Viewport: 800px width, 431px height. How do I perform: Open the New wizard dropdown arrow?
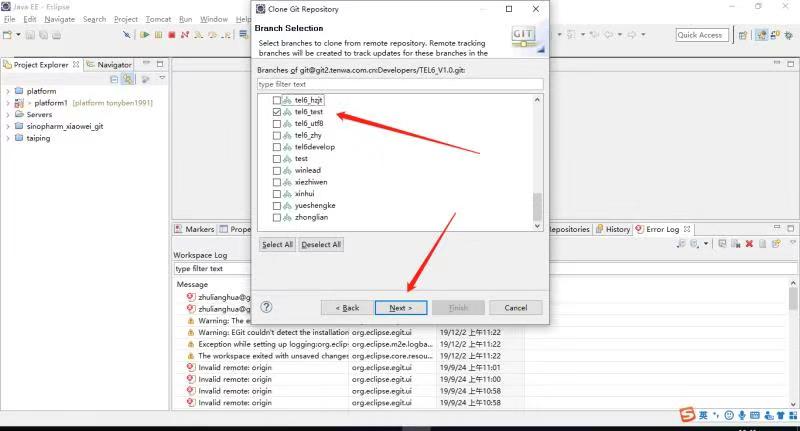click(x=18, y=35)
